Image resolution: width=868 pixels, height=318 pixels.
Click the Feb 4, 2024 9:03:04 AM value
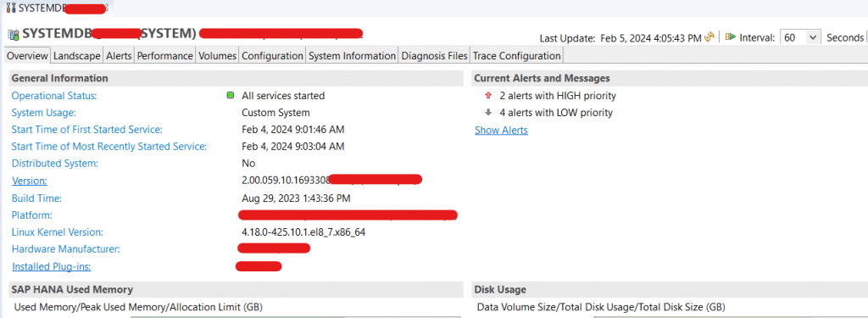point(292,147)
